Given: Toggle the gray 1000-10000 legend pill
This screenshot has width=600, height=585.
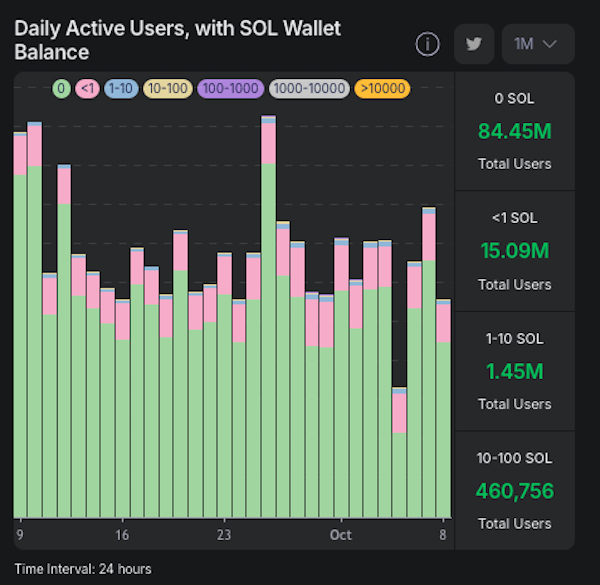Looking at the screenshot, I should pos(309,89).
